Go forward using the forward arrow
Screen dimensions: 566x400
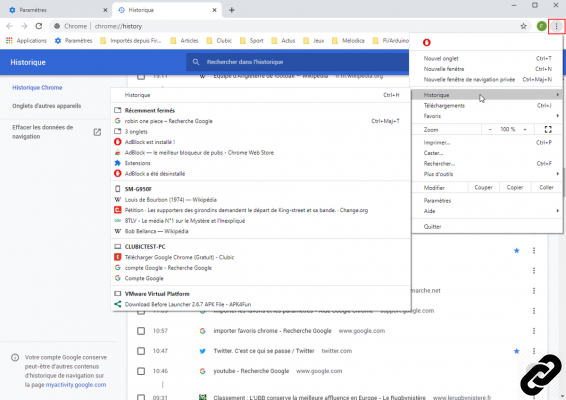click(x=24, y=26)
